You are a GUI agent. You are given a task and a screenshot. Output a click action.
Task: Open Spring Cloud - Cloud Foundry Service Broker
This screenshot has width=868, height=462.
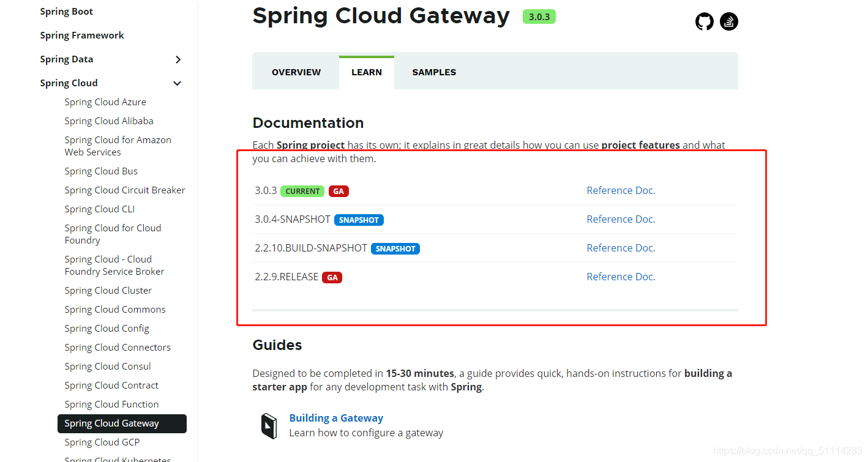[114, 266]
